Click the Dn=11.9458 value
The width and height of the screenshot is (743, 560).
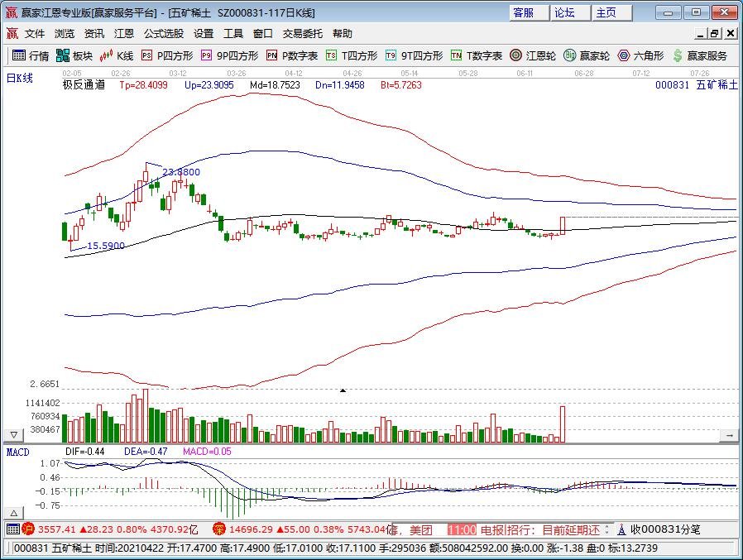click(340, 85)
